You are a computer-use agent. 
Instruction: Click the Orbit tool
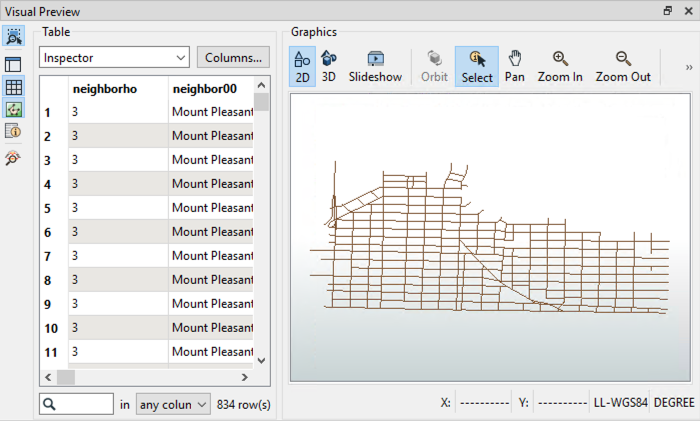[x=434, y=67]
